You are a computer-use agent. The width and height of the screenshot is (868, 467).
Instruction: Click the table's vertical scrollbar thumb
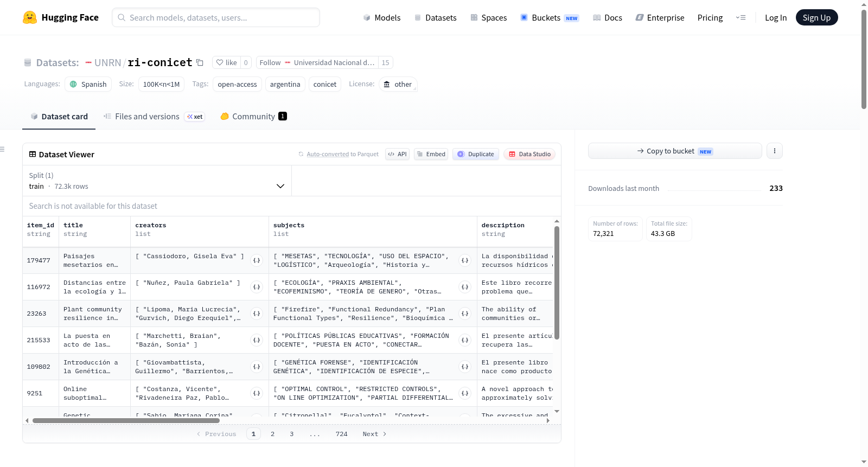click(x=557, y=282)
